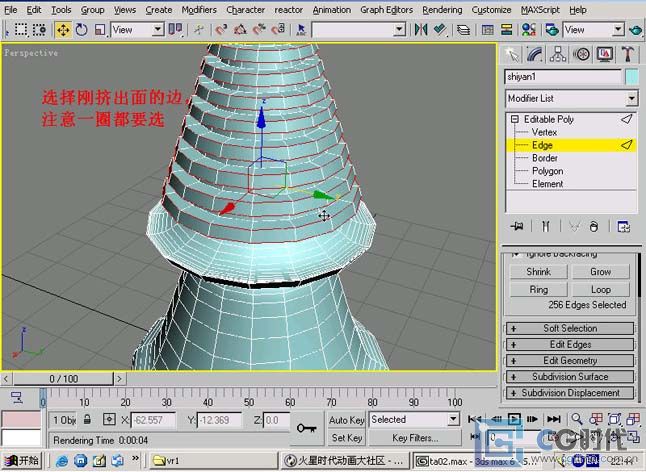The height and width of the screenshot is (472, 646).
Task: Click the Shrink selection button
Action: (538, 272)
